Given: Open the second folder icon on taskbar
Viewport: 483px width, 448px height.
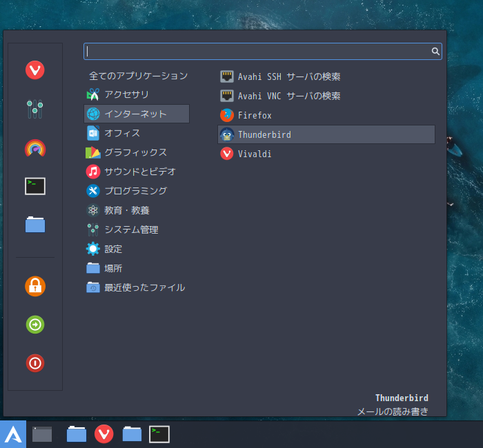Looking at the screenshot, I should coord(132,434).
